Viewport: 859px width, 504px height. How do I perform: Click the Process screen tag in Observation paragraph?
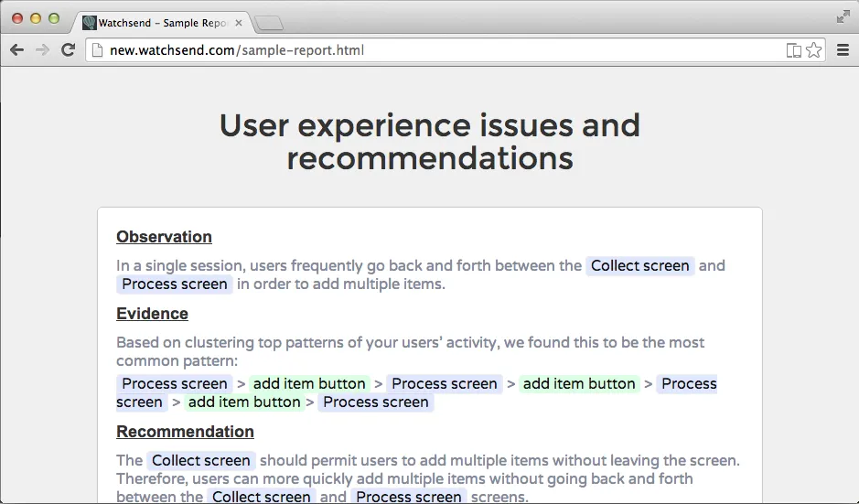pyautogui.click(x=174, y=284)
